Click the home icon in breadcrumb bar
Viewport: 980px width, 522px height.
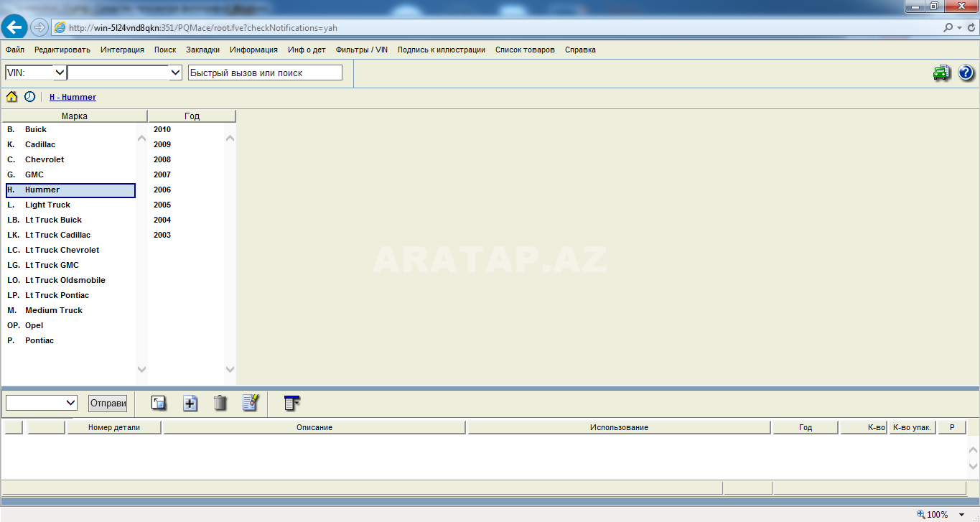point(11,96)
